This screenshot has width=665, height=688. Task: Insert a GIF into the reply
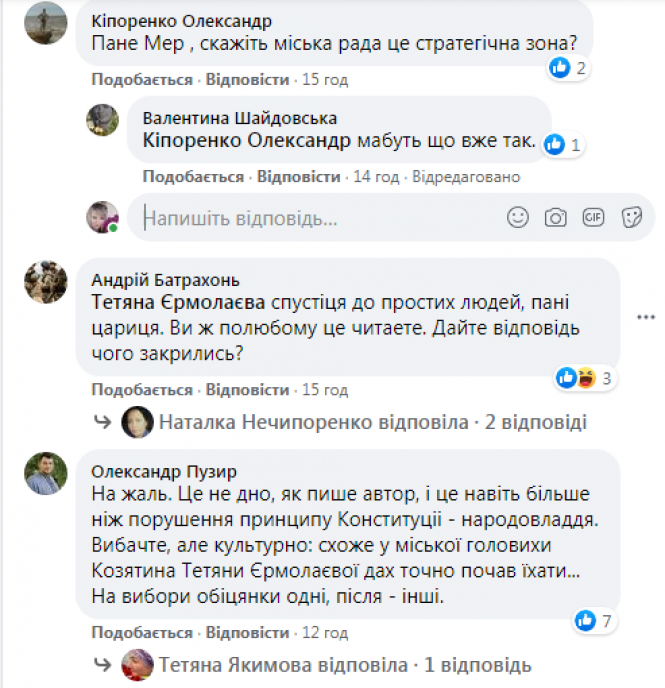(593, 216)
